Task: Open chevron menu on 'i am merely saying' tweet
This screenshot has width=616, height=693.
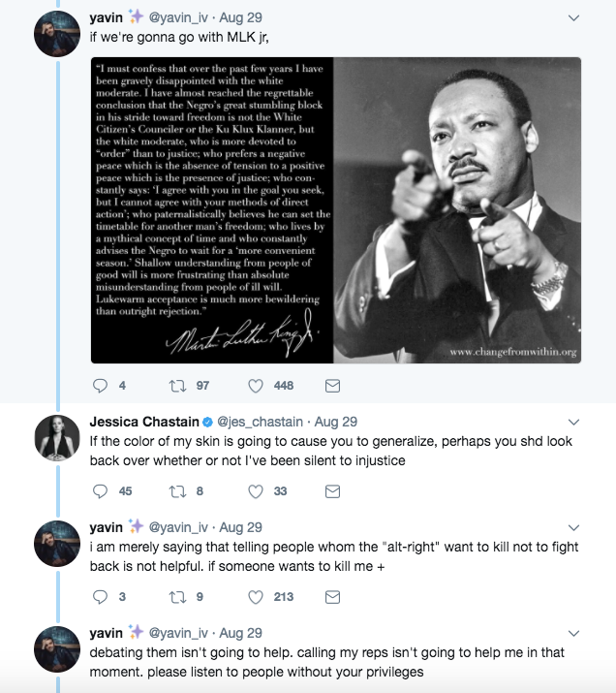Action: (573, 527)
